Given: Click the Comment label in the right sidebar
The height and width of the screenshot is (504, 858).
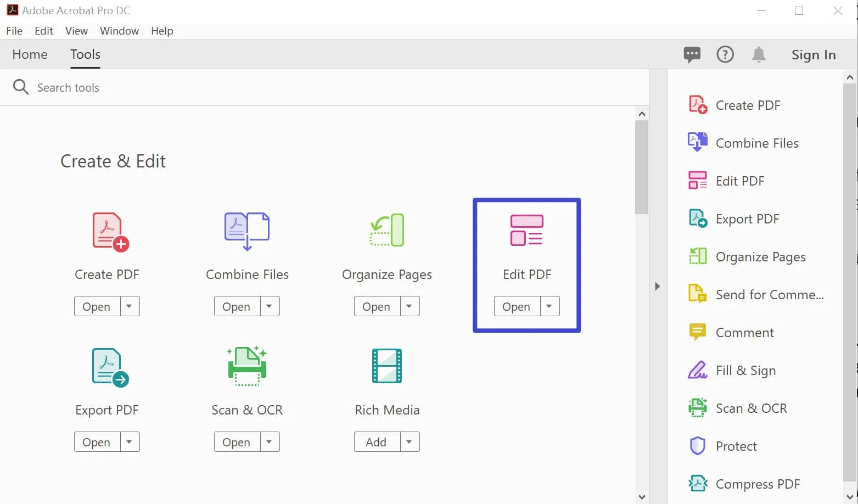Looking at the screenshot, I should click(x=744, y=332).
